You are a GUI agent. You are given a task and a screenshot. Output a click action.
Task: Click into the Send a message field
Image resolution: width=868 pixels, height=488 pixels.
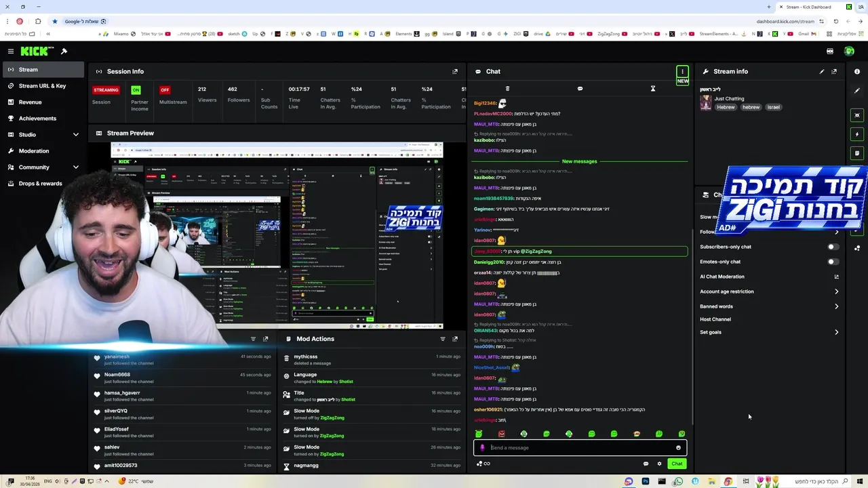tap(580, 447)
